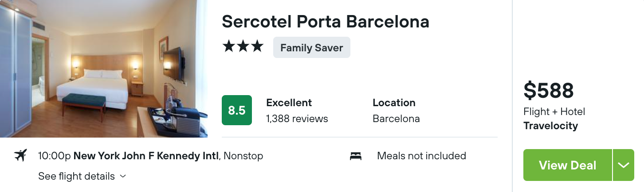Open dropdown arrow next to View Deal
This screenshot has height=192, width=644.
(x=624, y=165)
